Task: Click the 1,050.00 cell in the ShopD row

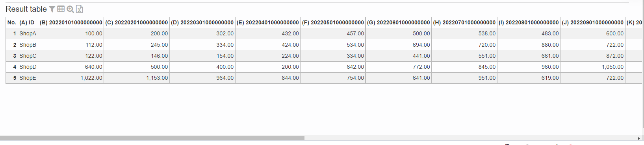Action: pyautogui.click(x=592, y=67)
